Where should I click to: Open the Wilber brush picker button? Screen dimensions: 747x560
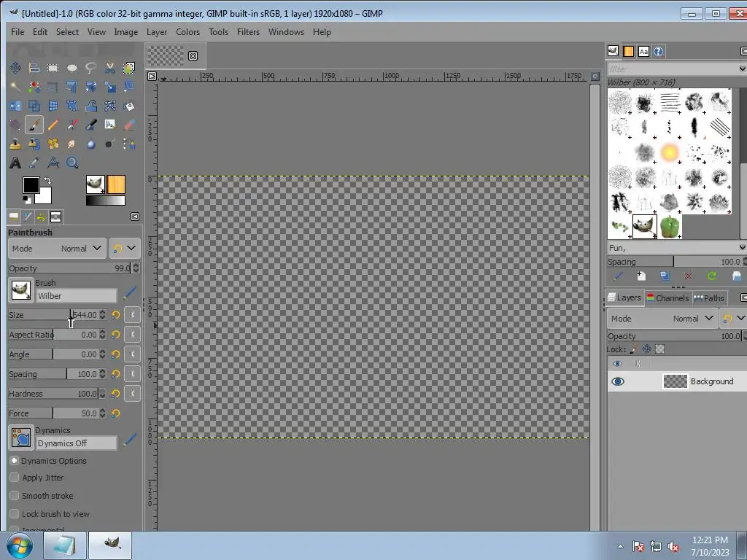[21, 290]
